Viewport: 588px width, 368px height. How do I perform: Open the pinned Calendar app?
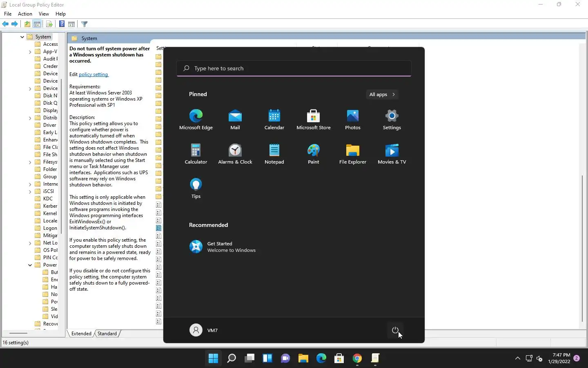coord(274,119)
